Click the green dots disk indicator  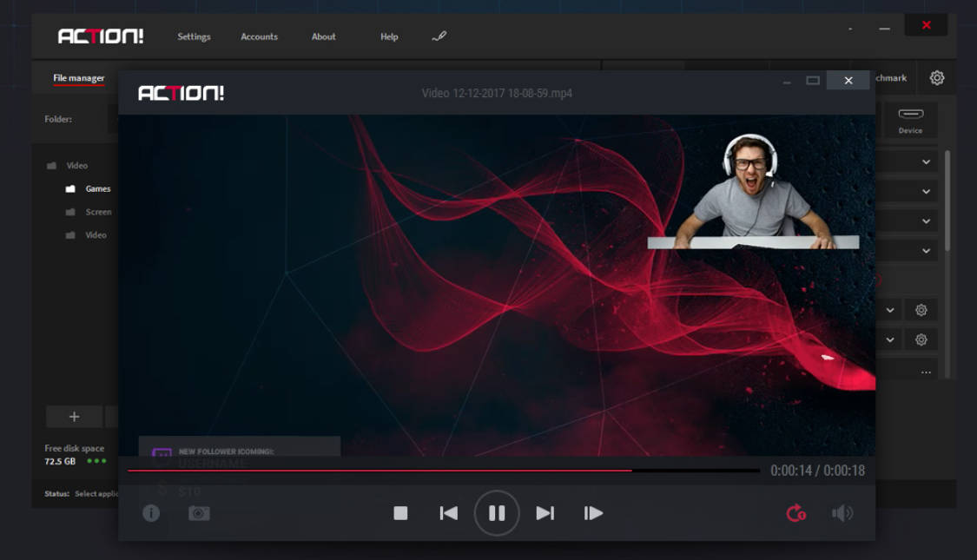(96, 461)
